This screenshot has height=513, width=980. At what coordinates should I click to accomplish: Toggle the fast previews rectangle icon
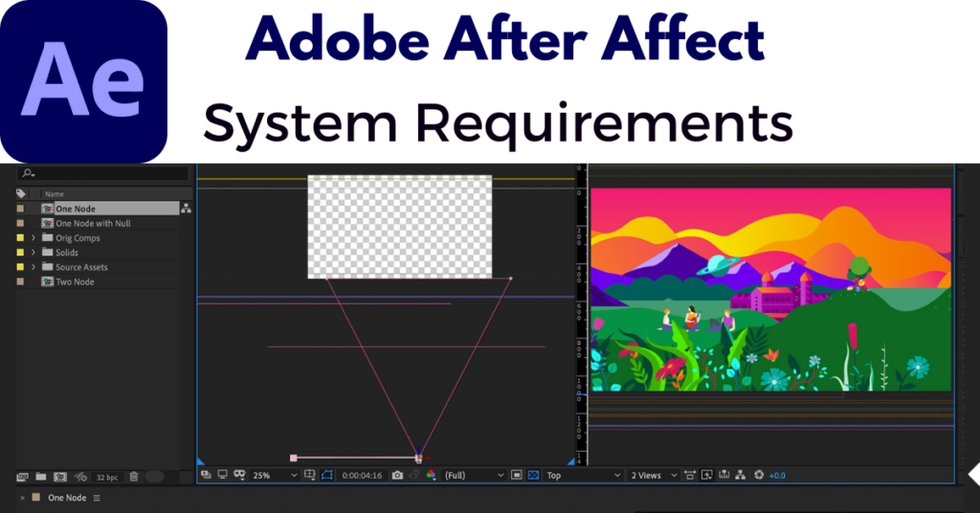[x=516, y=476]
